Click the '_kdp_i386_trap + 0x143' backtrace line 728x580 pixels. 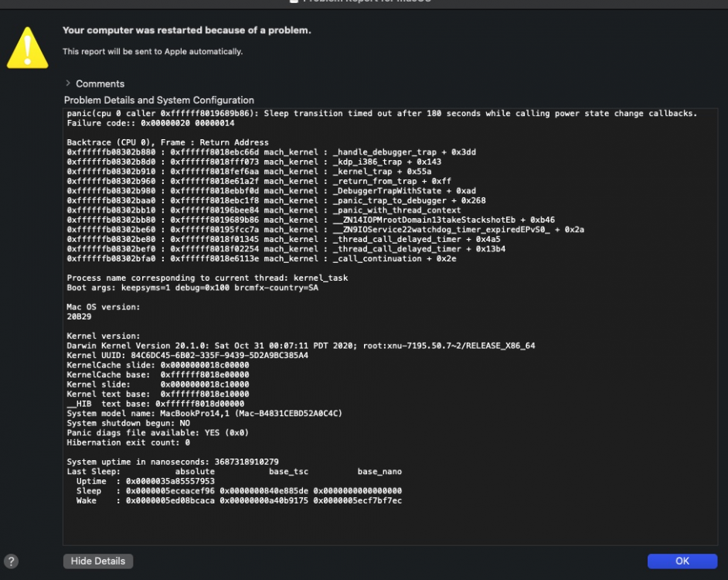pyautogui.click(x=254, y=162)
